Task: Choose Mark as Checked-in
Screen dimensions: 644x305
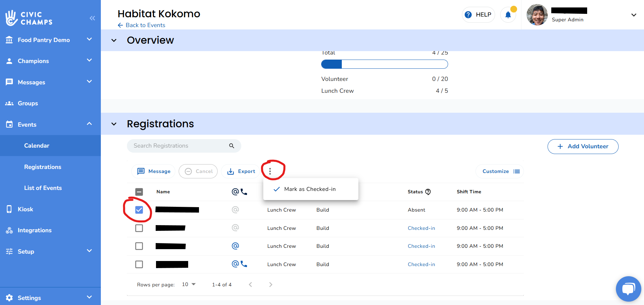Action: click(311, 189)
